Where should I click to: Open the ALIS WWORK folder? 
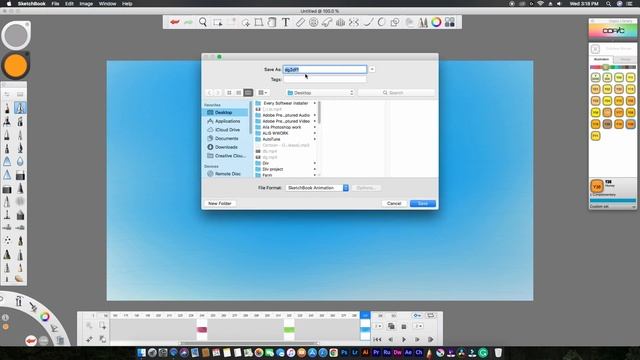tap(275, 133)
